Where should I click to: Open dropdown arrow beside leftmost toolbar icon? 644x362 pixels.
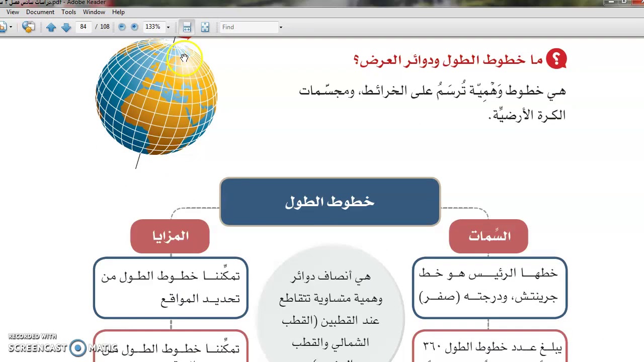pos(11,27)
